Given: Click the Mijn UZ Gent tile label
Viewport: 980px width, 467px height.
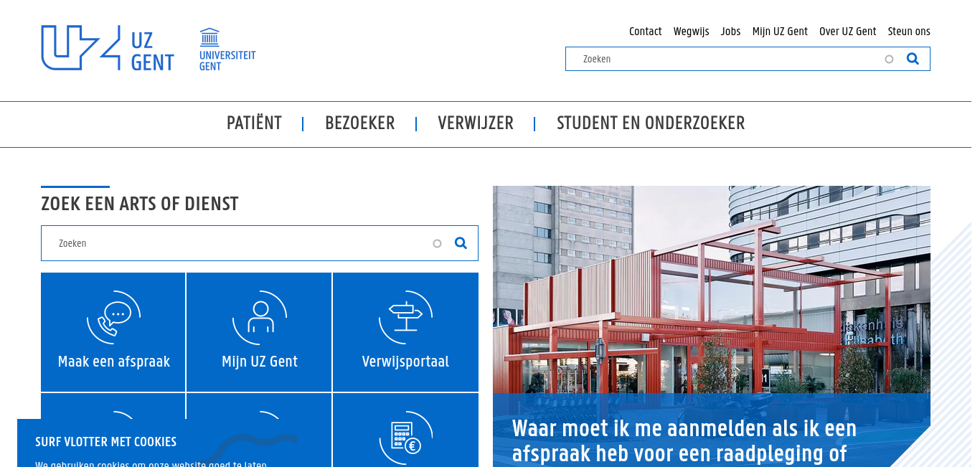Looking at the screenshot, I should click(260, 362).
